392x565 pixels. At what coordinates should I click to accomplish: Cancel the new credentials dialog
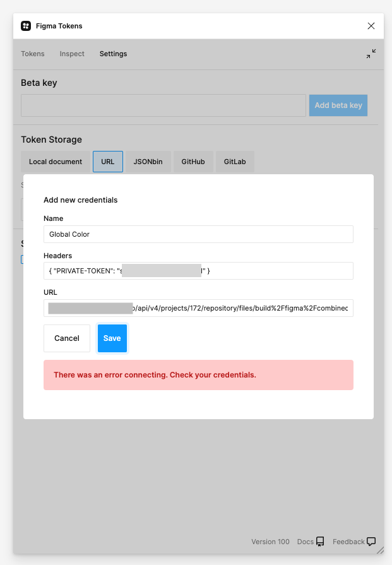point(66,338)
